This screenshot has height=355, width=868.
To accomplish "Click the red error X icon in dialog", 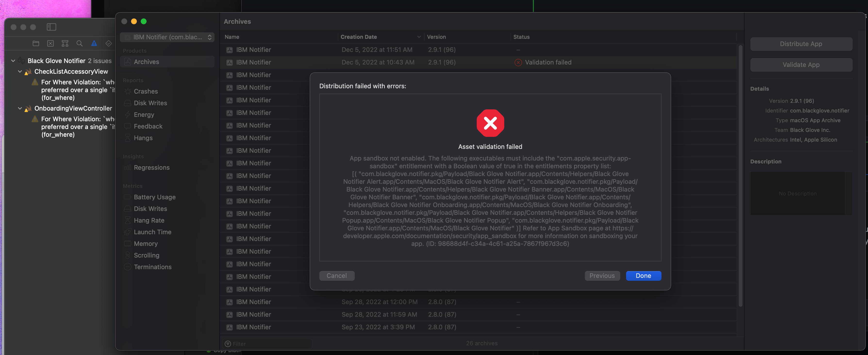I will (x=490, y=123).
